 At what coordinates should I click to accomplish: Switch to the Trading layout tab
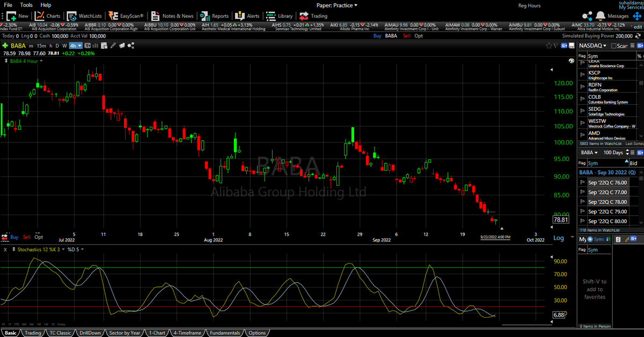32,333
